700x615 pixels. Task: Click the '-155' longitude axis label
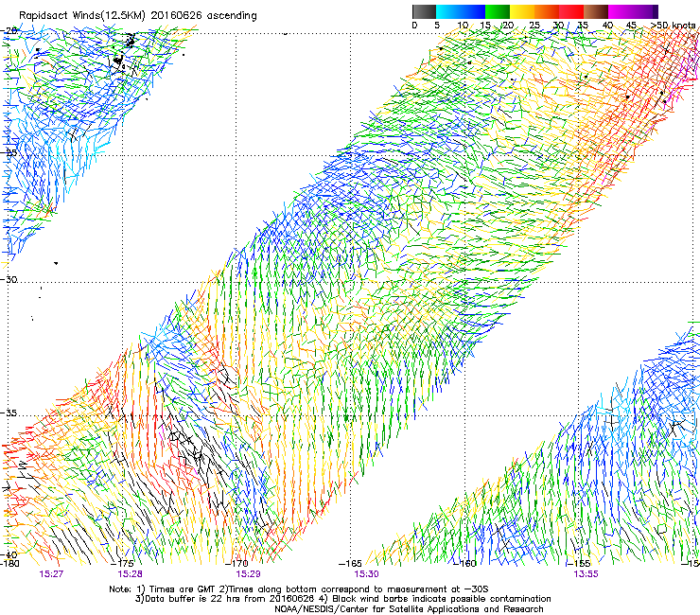[580, 563]
